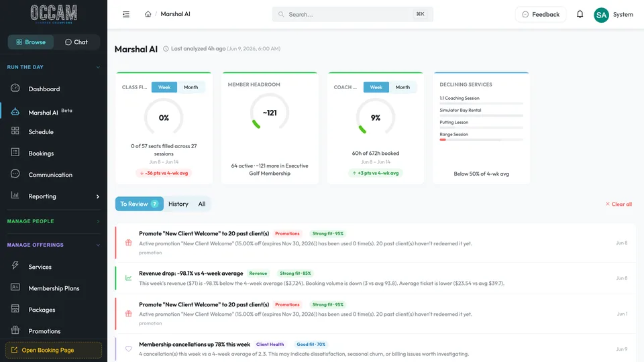Open the notifications bell
The height and width of the screenshot is (362, 644).
click(580, 14)
